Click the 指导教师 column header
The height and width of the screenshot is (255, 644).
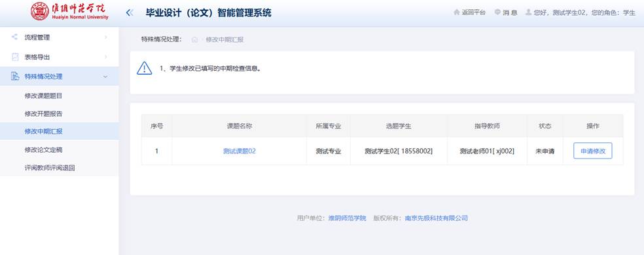click(487, 126)
